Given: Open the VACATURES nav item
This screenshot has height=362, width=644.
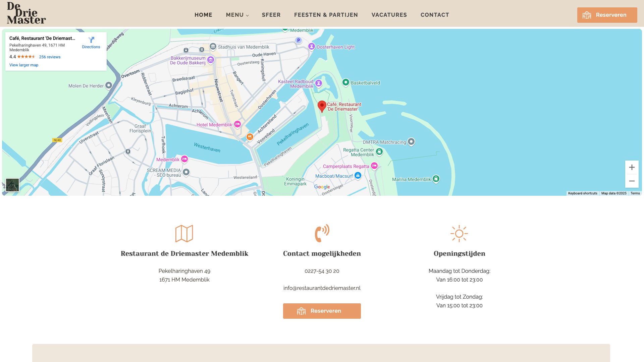Looking at the screenshot, I should [389, 15].
